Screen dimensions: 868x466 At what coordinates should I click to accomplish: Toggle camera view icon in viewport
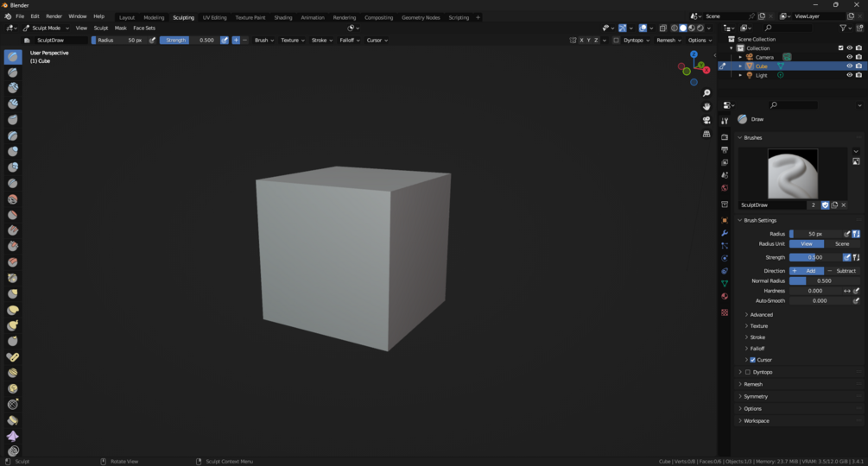(706, 120)
